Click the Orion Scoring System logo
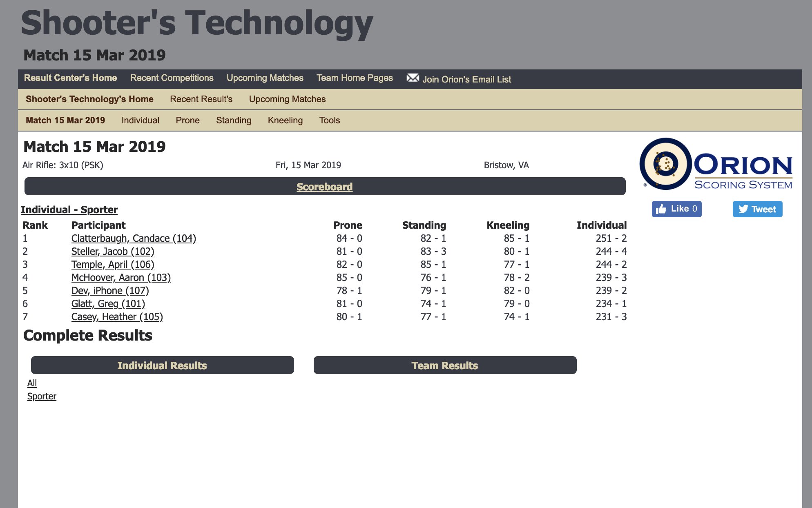This screenshot has width=812, height=508. click(x=716, y=164)
